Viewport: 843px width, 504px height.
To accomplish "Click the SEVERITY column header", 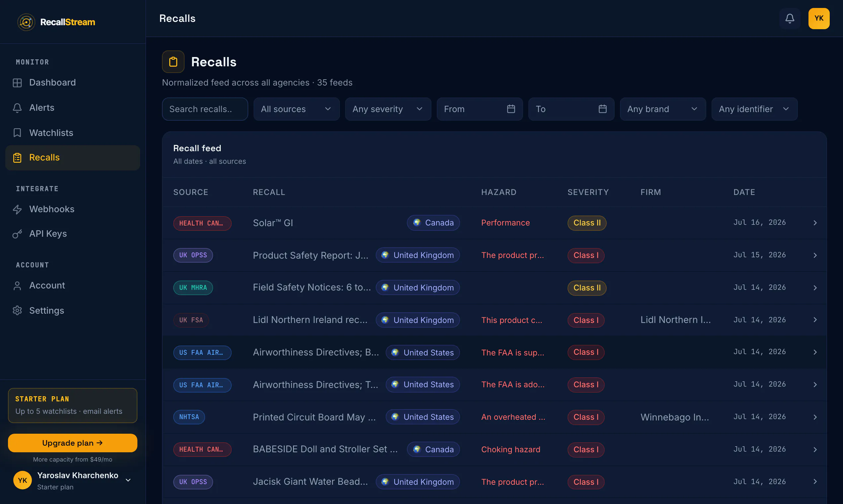I will 588,192.
